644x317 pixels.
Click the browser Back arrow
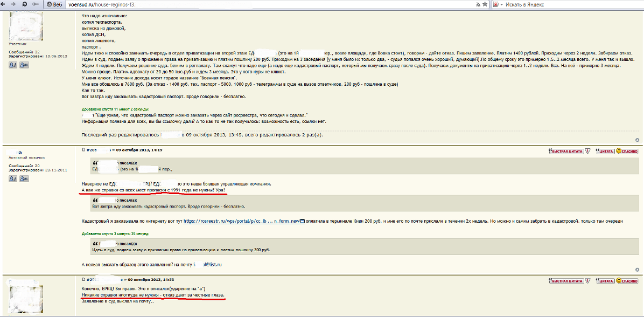[x=4, y=4]
